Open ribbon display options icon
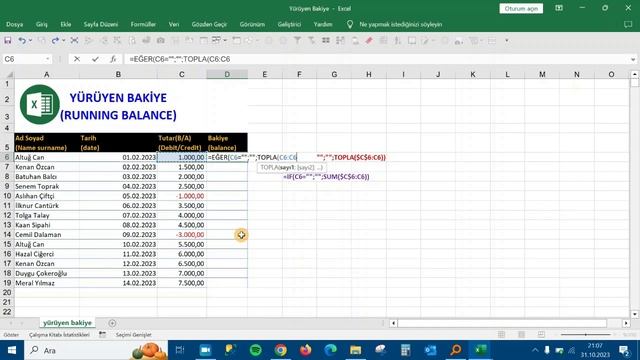This screenshot has width=640, height=360. point(559,8)
